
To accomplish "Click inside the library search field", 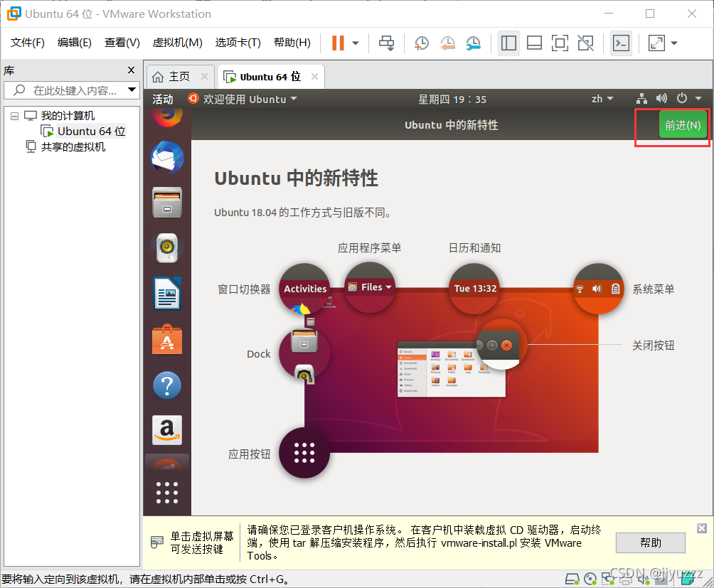I will click(68, 90).
